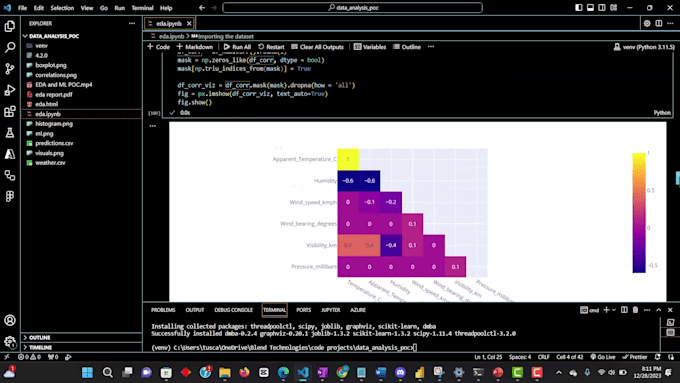Image resolution: width=680 pixels, height=383 pixels.
Task: Toggle the bottom panel visibility
Action: tap(590, 8)
